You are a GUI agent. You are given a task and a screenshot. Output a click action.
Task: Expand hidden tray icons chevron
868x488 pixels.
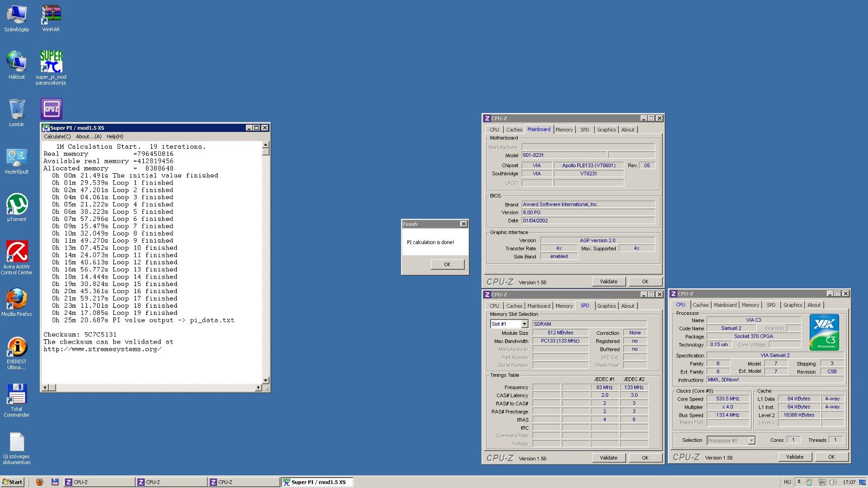799,482
